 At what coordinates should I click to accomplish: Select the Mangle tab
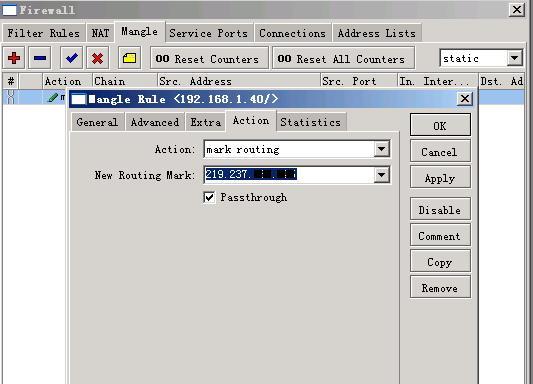[139, 32]
